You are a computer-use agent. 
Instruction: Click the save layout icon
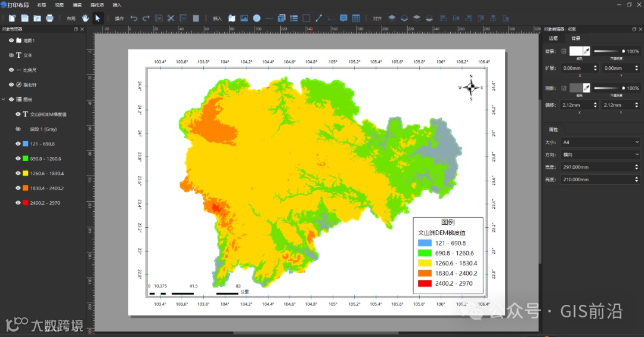24,18
